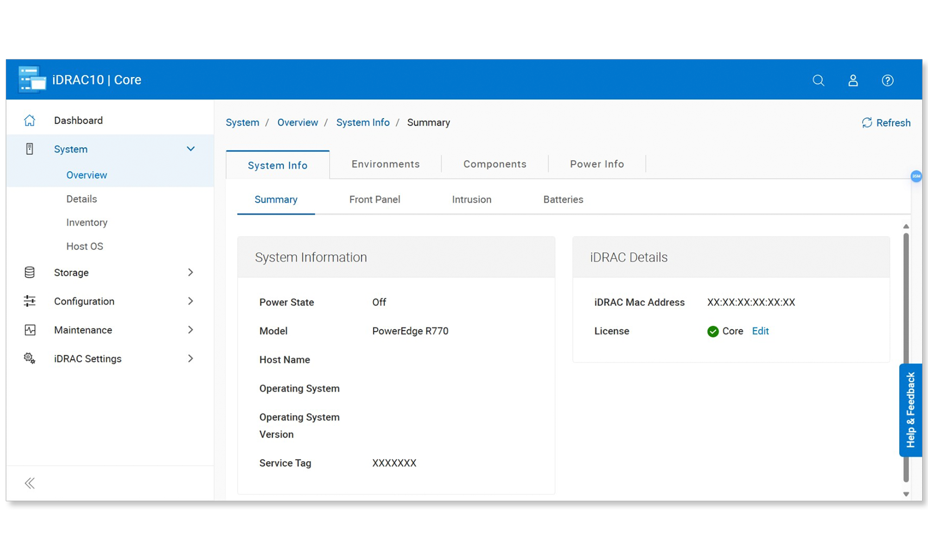Click the 'Operating System Version' field label
The height and width of the screenshot is (560, 928).
tap(299, 426)
